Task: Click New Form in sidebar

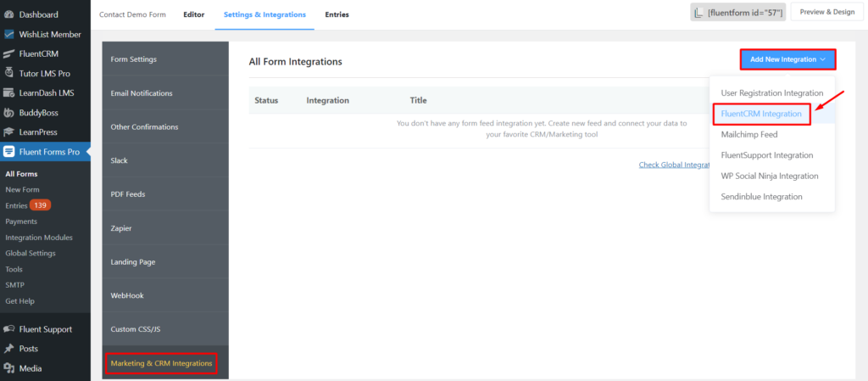Action: coord(22,189)
